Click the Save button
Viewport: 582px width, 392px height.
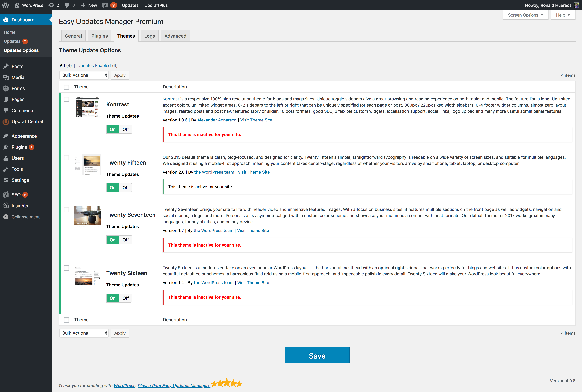pyautogui.click(x=317, y=355)
